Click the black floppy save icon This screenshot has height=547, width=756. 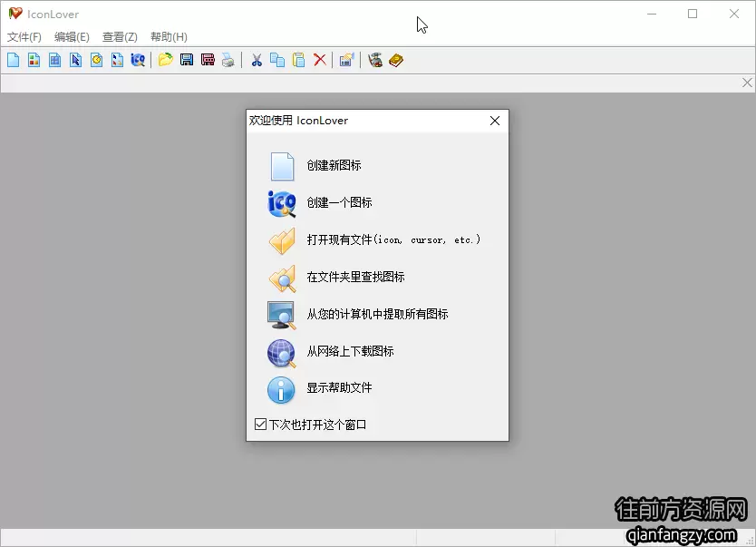pos(187,60)
